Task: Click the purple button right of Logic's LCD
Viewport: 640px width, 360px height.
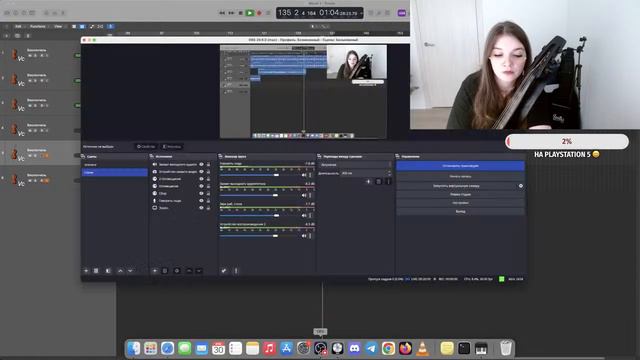Action: [402, 13]
